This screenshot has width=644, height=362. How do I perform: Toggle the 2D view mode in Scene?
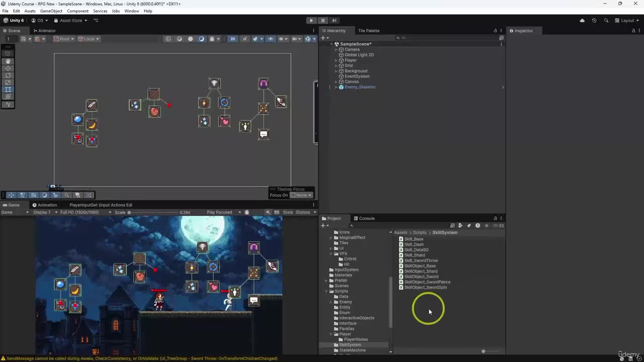point(232,39)
